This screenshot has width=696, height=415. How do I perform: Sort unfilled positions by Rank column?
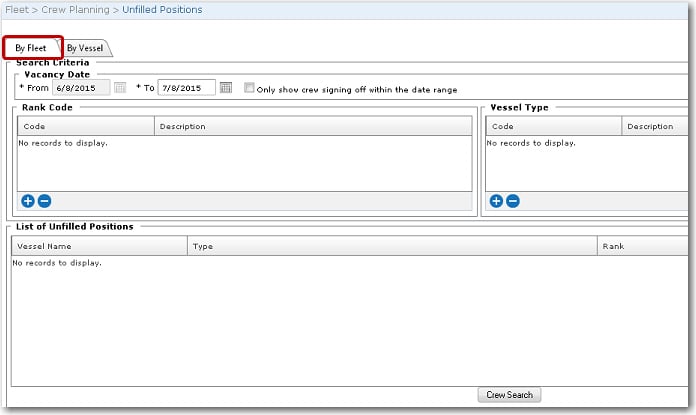[x=613, y=246]
